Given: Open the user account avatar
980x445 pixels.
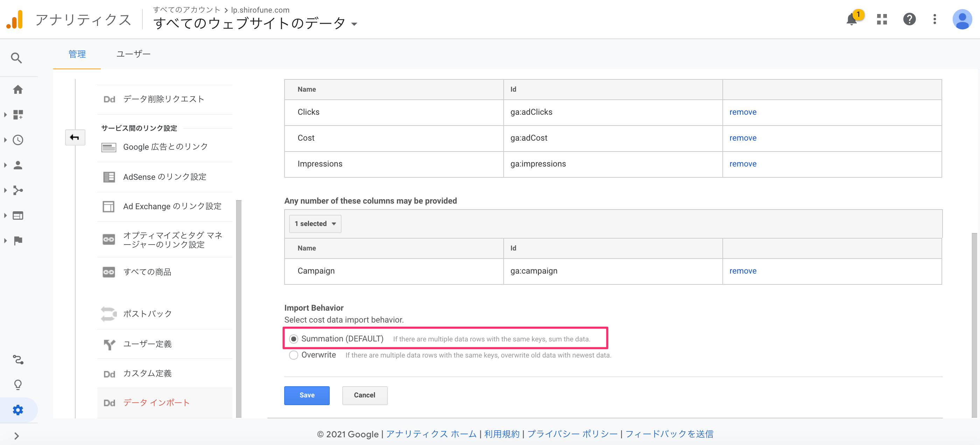Looking at the screenshot, I should [962, 19].
